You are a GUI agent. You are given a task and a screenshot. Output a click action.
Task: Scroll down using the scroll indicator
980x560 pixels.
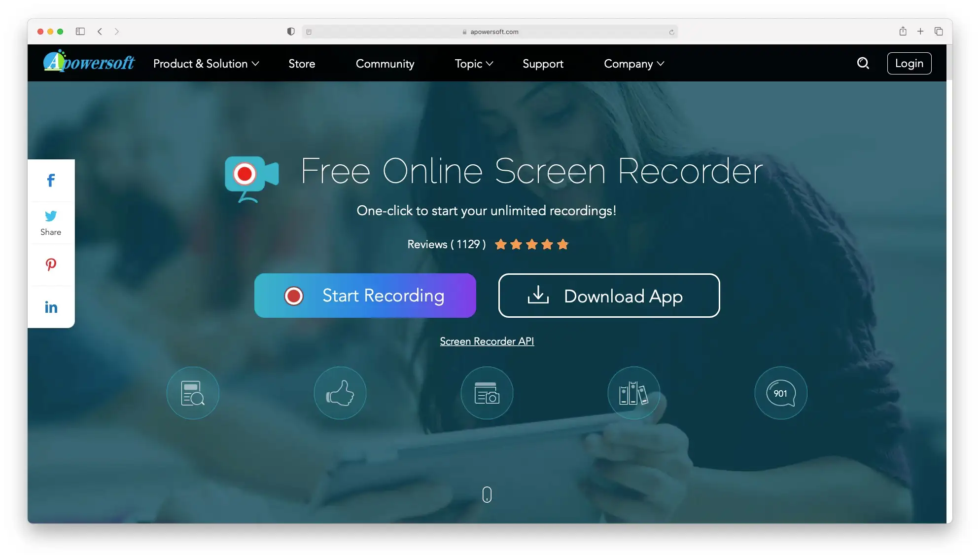coord(487,494)
